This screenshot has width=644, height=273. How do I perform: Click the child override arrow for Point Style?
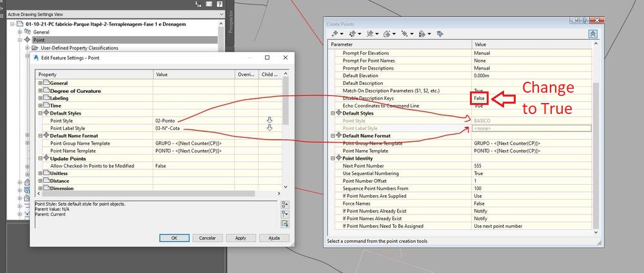point(269,120)
